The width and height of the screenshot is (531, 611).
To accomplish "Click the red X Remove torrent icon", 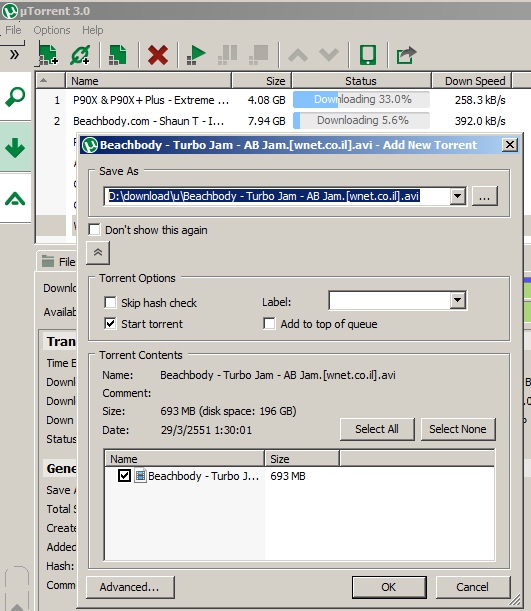I will click(158, 55).
